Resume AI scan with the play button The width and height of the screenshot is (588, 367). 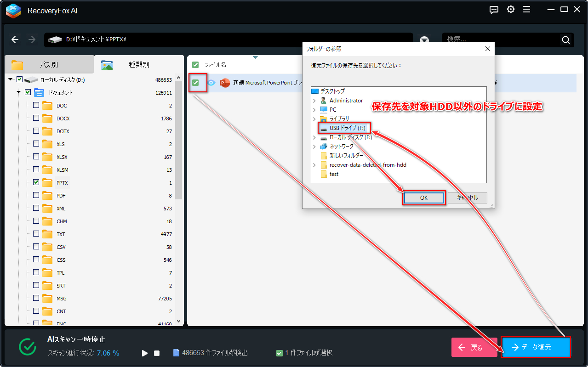tap(145, 353)
